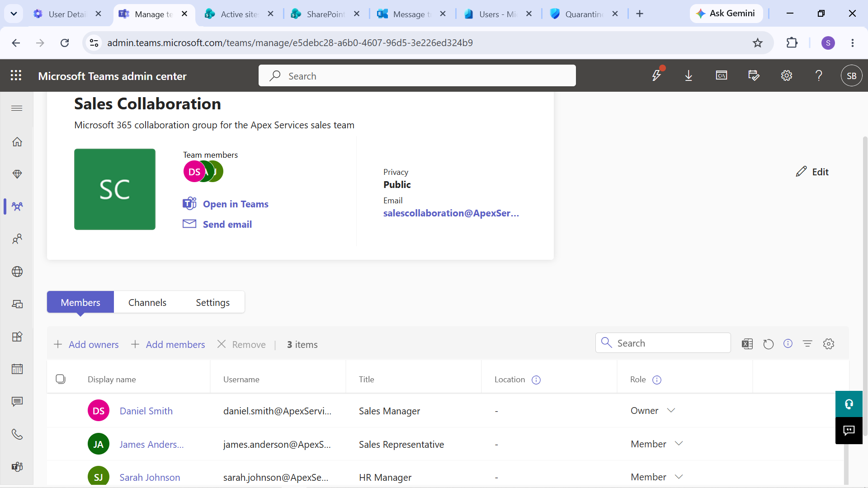
Task: Launch Cloud Shell from the header
Action: 722,75
